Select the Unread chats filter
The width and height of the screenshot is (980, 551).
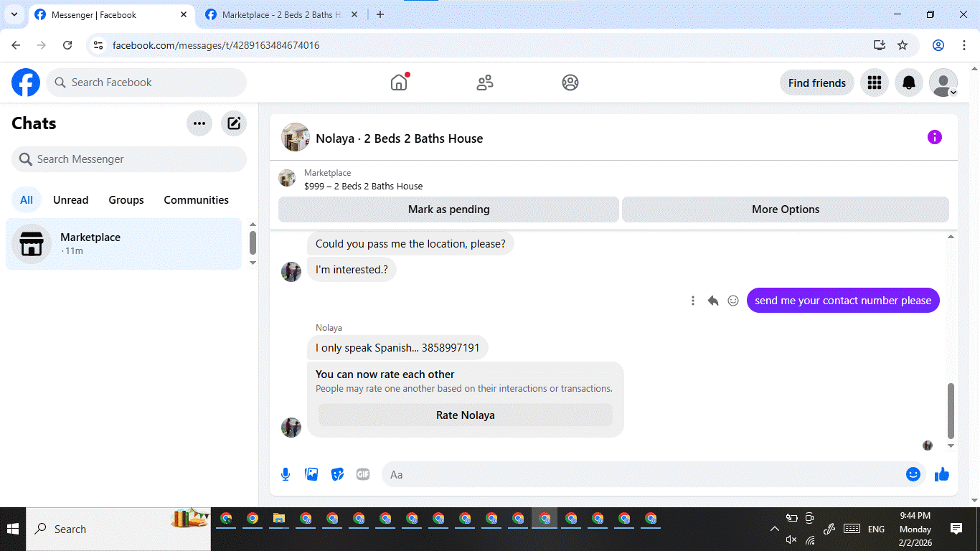pos(71,200)
